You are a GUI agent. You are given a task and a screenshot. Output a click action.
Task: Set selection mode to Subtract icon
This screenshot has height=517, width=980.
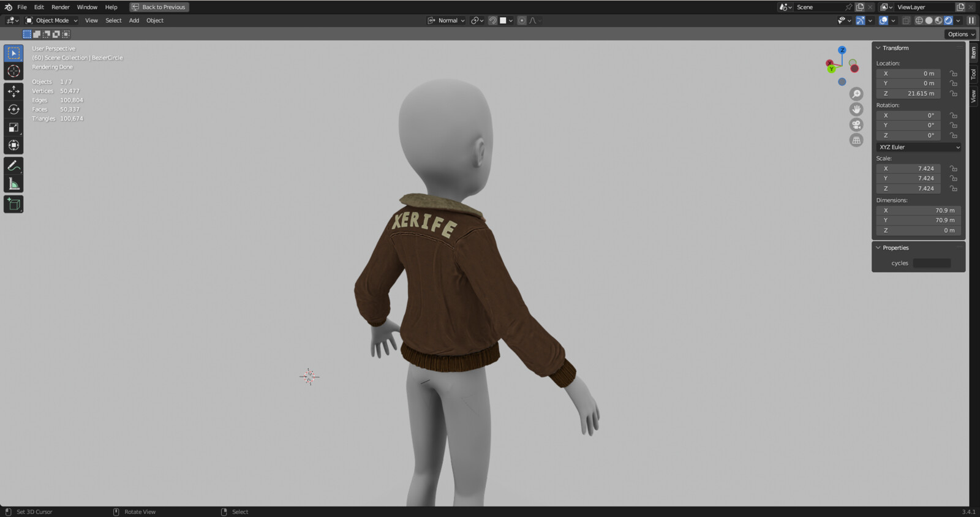pyautogui.click(x=47, y=34)
